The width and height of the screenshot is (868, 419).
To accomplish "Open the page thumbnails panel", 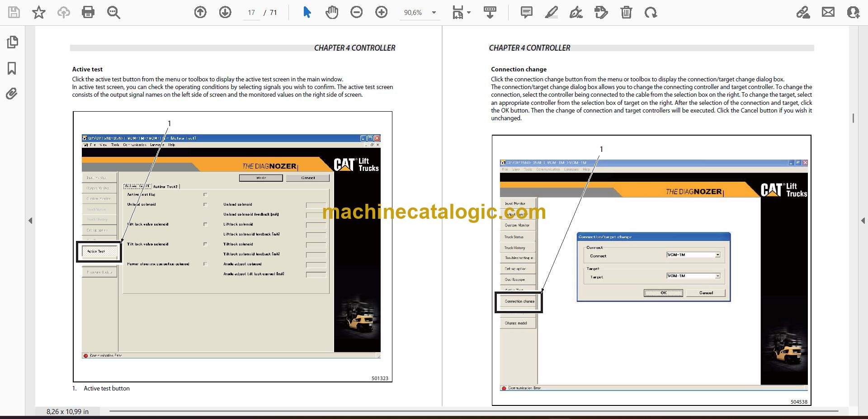I will (13, 42).
